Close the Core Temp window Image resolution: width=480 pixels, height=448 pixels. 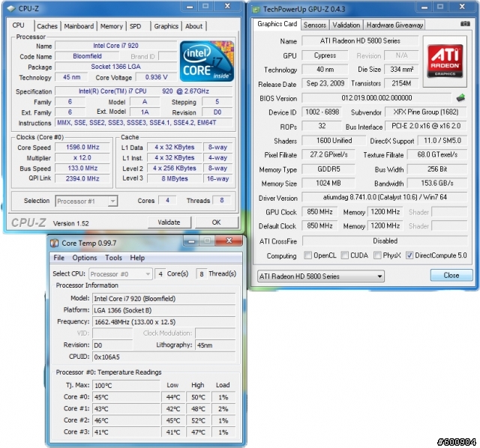(x=229, y=241)
